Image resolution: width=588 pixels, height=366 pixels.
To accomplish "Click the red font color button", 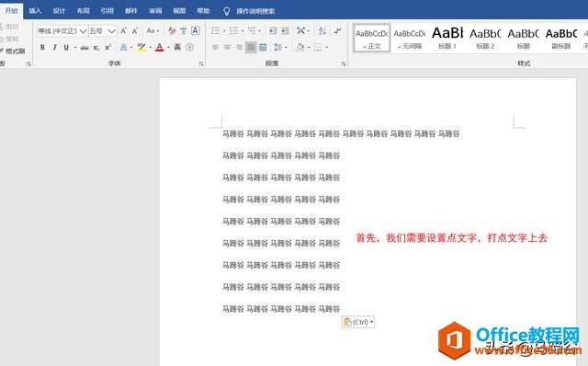I will click(x=160, y=48).
